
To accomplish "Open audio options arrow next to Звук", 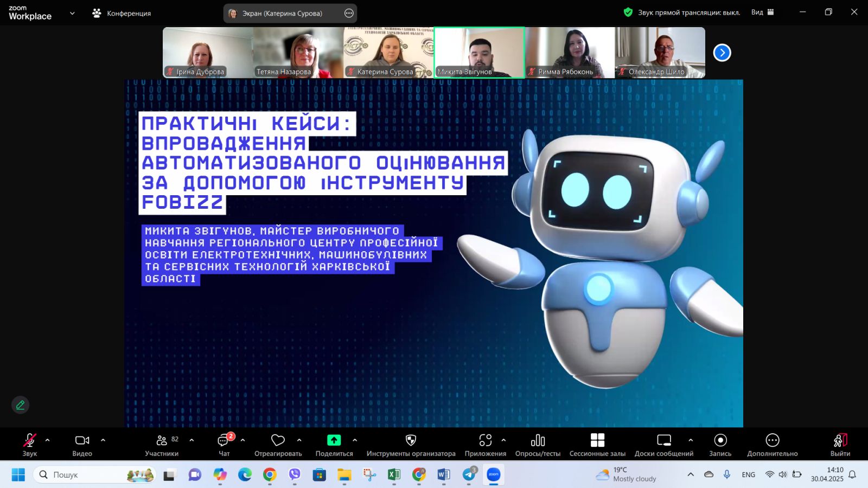I will [x=48, y=440].
